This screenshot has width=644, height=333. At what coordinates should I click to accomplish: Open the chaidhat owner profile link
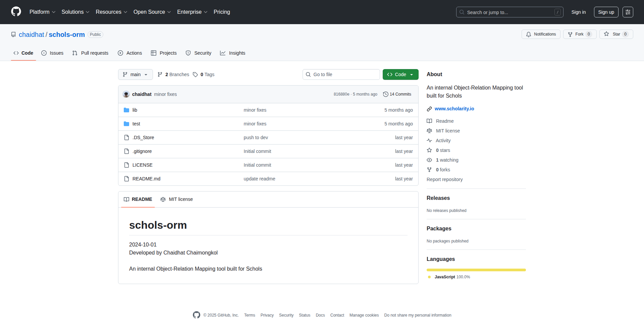pyautogui.click(x=32, y=35)
